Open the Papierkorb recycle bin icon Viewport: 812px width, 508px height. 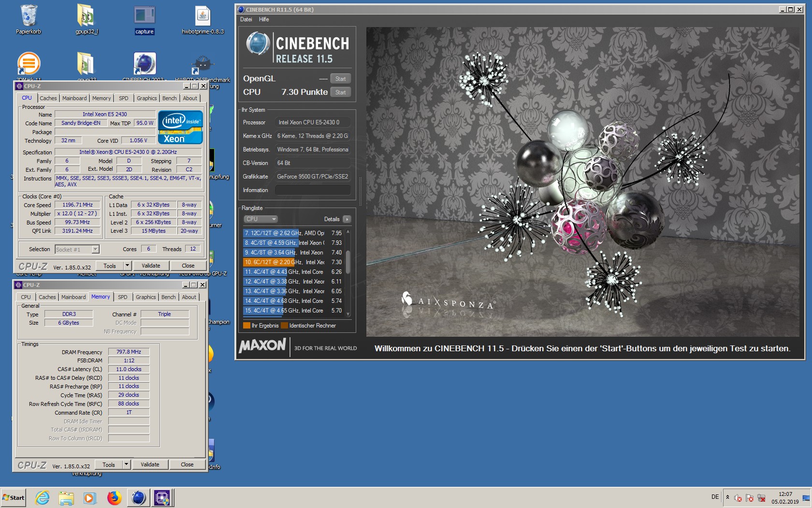[x=29, y=19]
